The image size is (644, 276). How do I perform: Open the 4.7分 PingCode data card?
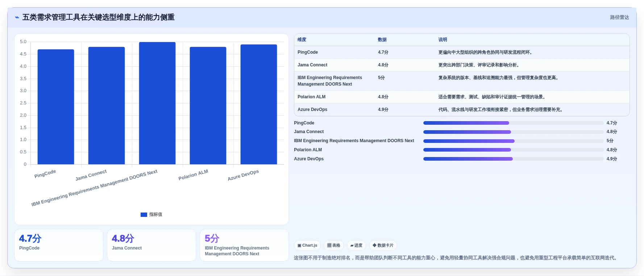pyautogui.click(x=59, y=245)
